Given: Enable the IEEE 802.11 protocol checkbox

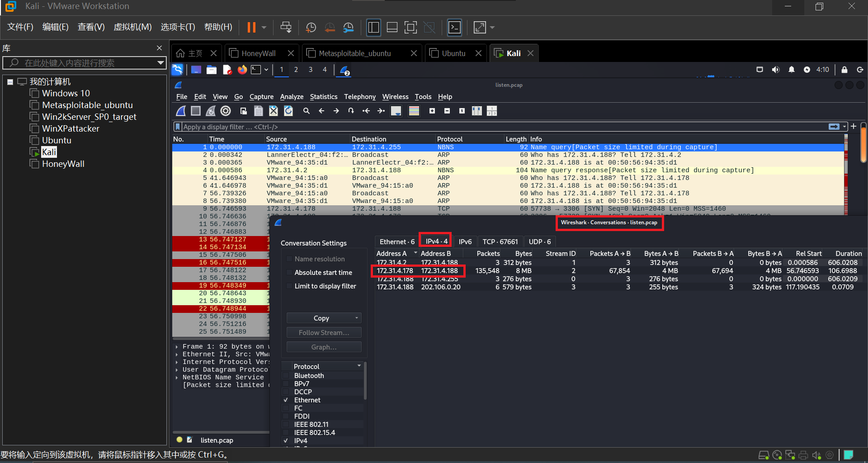Looking at the screenshot, I should pos(286,425).
